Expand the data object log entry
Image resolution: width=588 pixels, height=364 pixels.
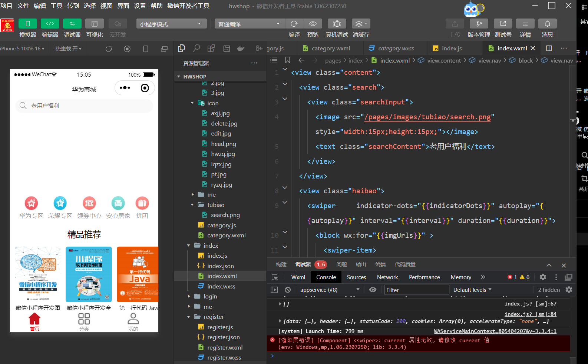click(280, 321)
